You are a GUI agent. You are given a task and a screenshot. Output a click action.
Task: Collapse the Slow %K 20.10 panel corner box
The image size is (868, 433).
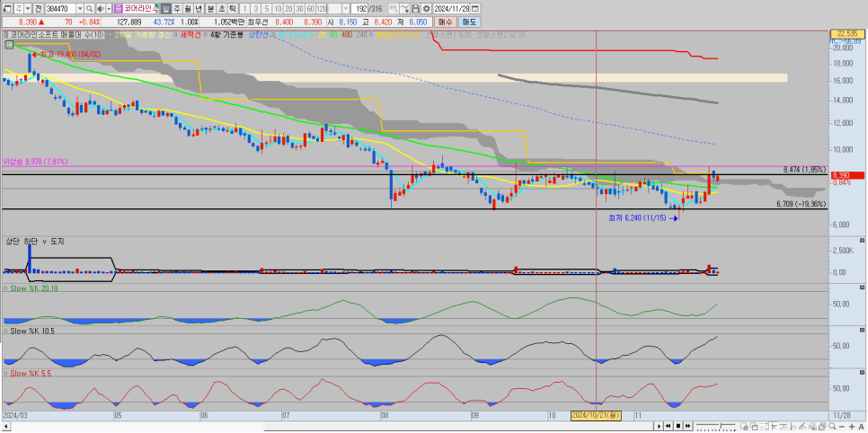862,288
